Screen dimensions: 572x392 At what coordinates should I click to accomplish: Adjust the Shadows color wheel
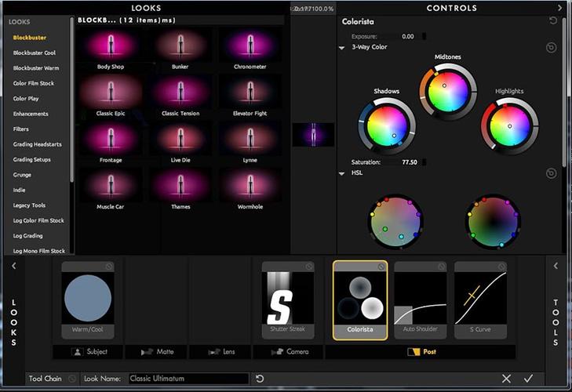[x=387, y=126]
